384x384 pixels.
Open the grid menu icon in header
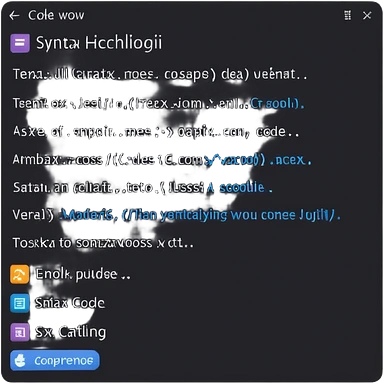[x=347, y=15]
